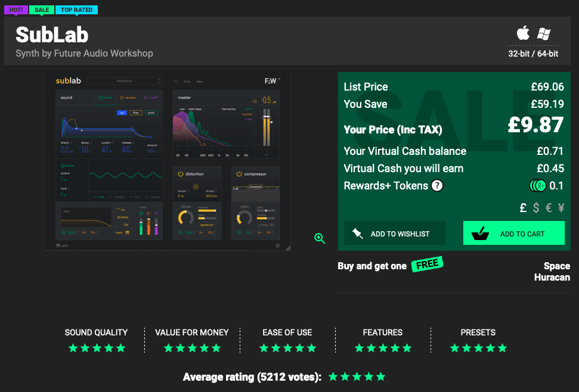
Task: Click the £69.06 list price value
Action: click(x=547, y=86)
